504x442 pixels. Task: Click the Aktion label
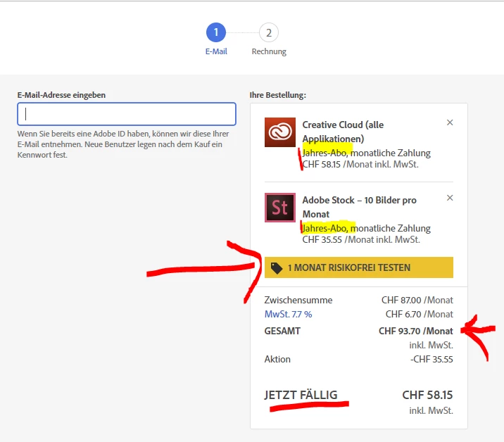pyautogui.click(x=277, y=359)
